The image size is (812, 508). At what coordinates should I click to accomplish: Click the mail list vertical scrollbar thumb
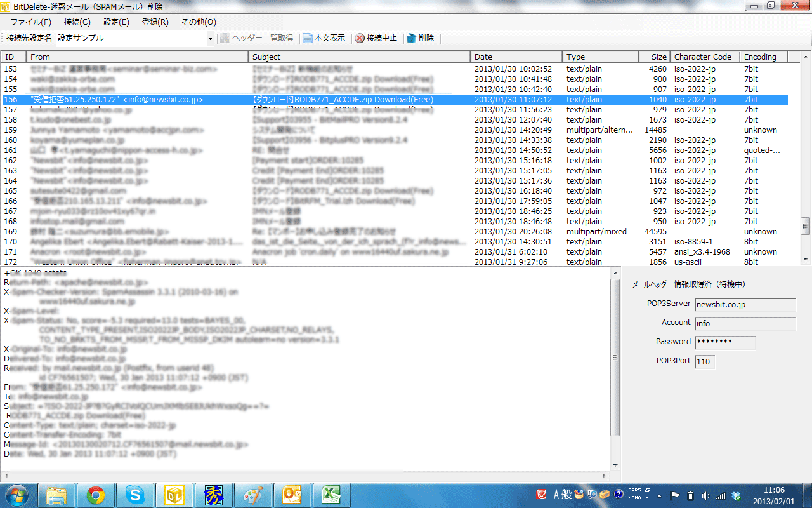click(806, 225)
